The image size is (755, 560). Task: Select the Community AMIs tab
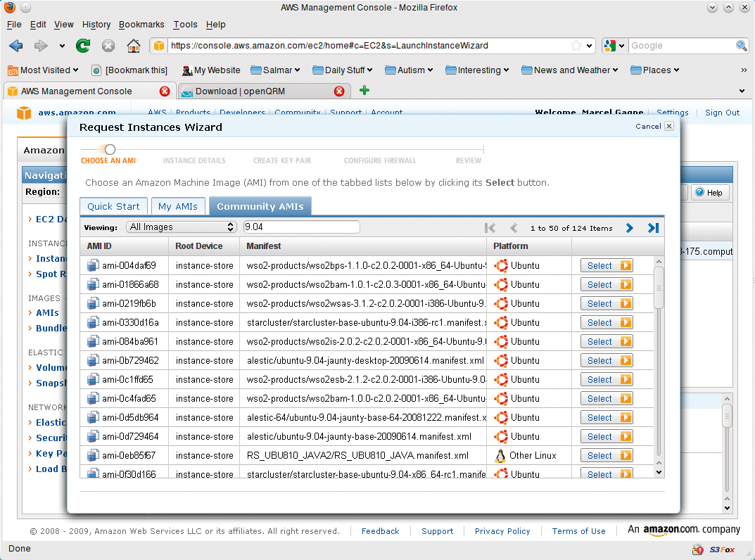coord(260,206)
